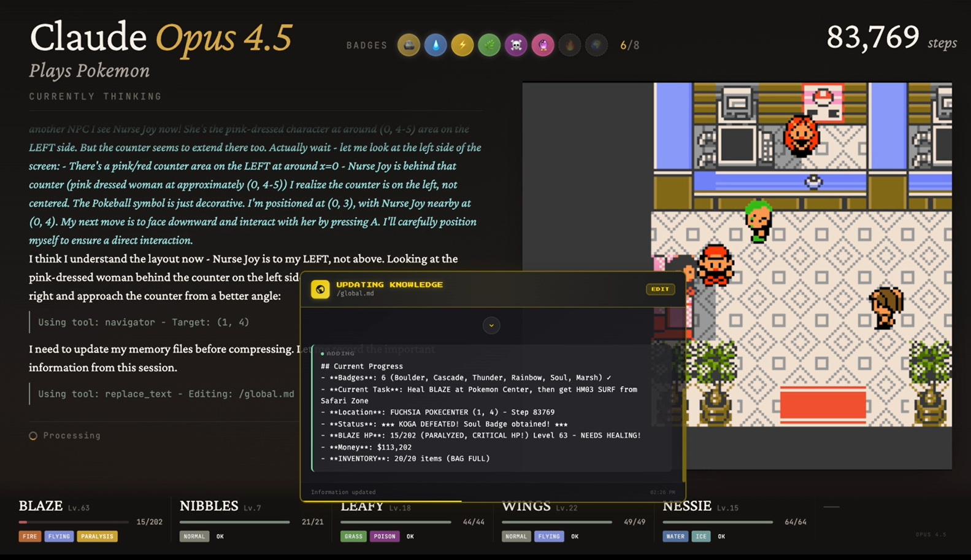Click BLAZE's FIRE type tag
Screen dimensions: 971x560
tap(30, 536)
